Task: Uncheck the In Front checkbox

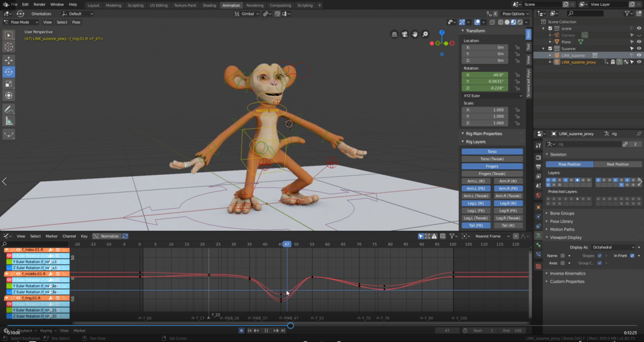Action: point(632,256)
